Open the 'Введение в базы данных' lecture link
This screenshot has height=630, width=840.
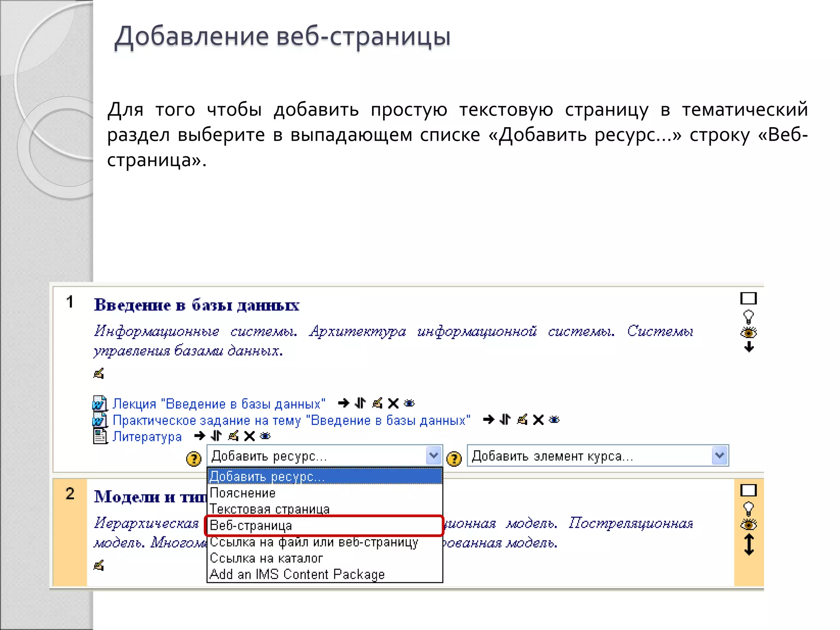click(x=219, y=404)
